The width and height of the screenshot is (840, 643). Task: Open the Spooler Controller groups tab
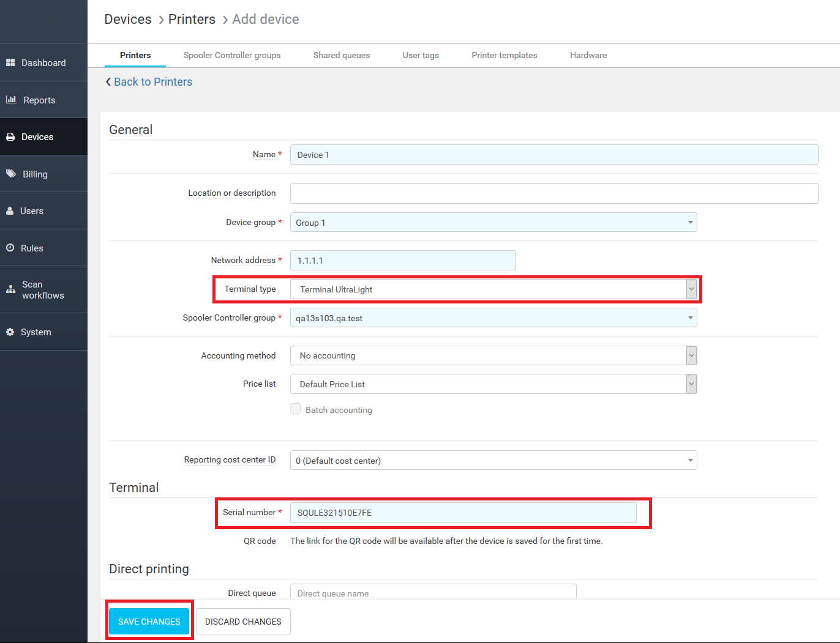coord(232,55)
